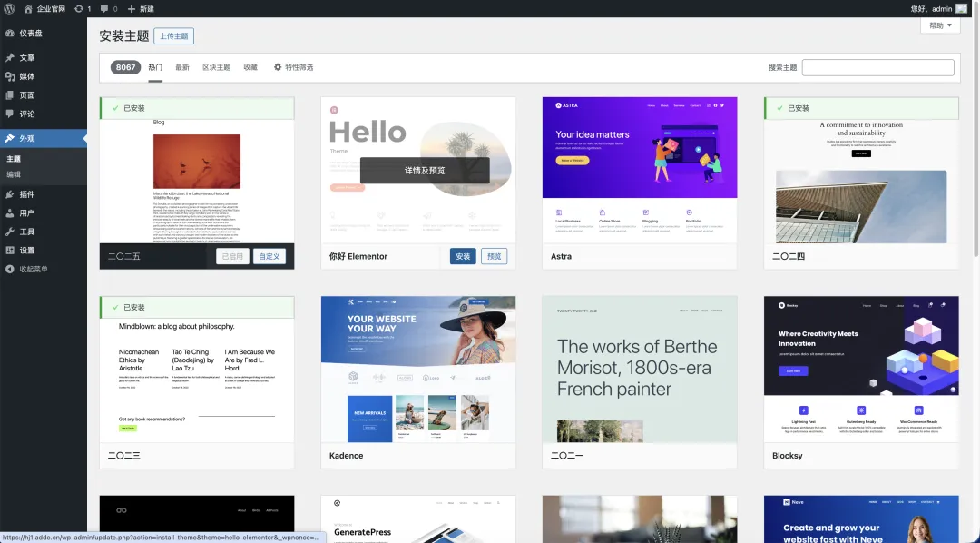Click the 二〇二一 theme name label
The image size is (980, 543).
[x=567, y=456]
